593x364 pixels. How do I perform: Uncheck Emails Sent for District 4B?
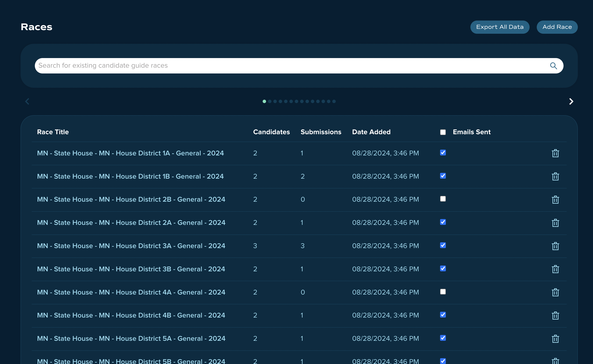coord(443,315)
